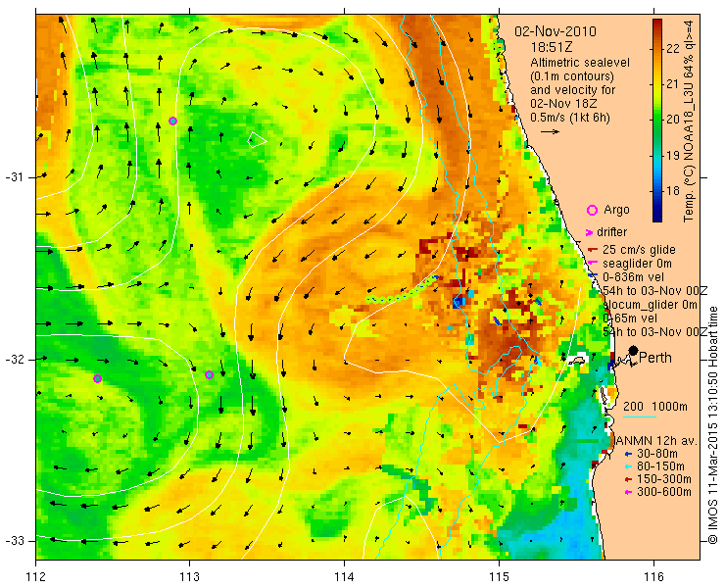The height and width of the screenshot is (588, 725).
Task: Click the 113 longitude axis label
Action: [x=189, y=576]
